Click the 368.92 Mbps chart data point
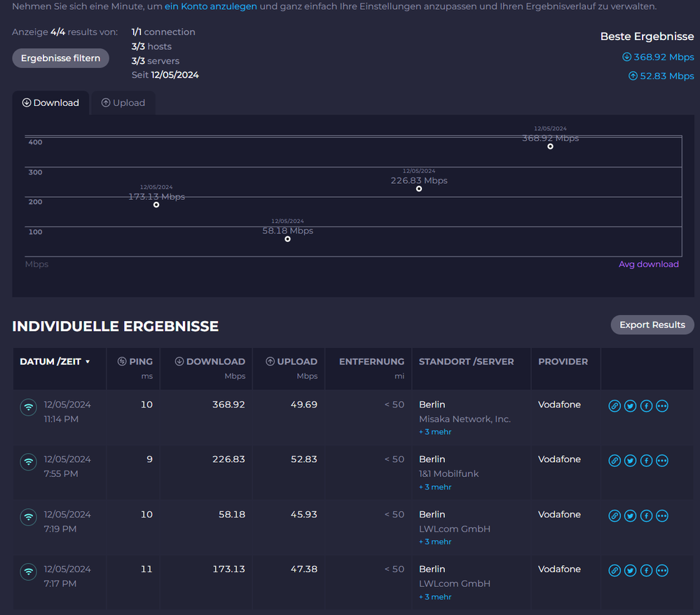Image resolution: width=700 pixels, height=615 pixels. point(550,147)
